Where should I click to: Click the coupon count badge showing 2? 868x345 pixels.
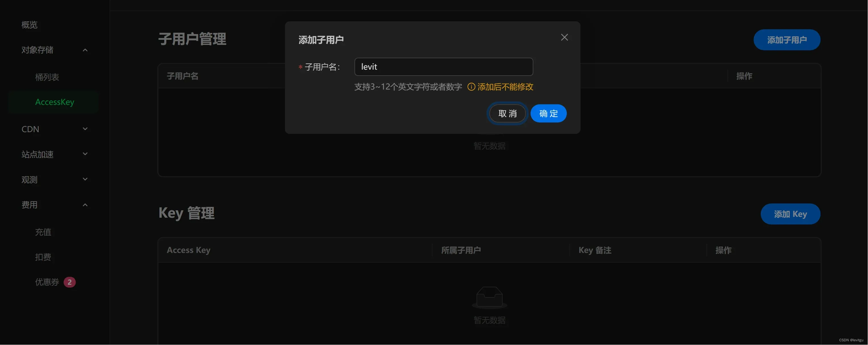pos(70,282)
